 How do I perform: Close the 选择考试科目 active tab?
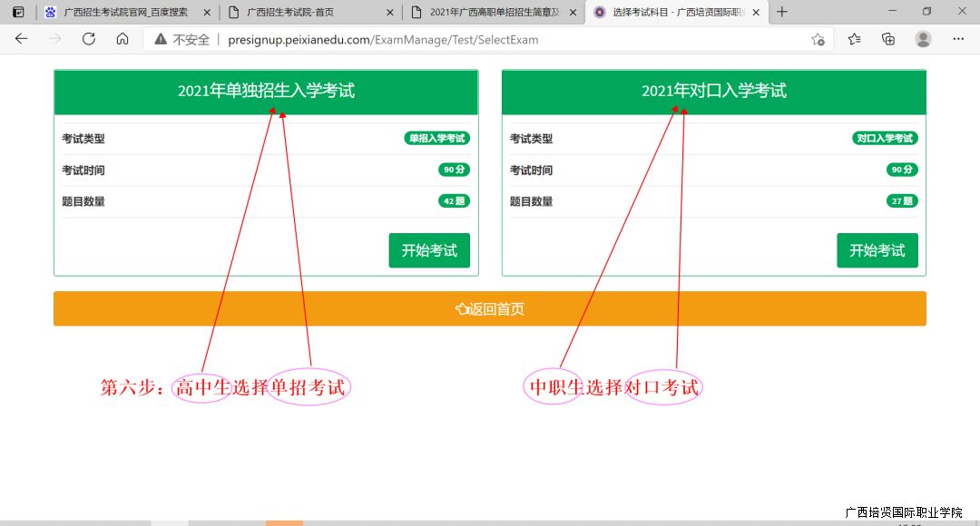pos(756,12)
